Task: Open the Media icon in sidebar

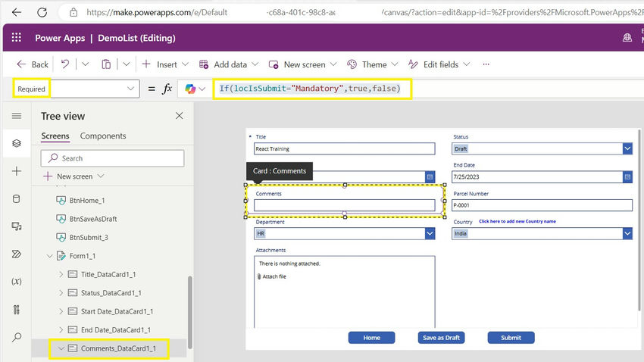Action: (17, 226)
